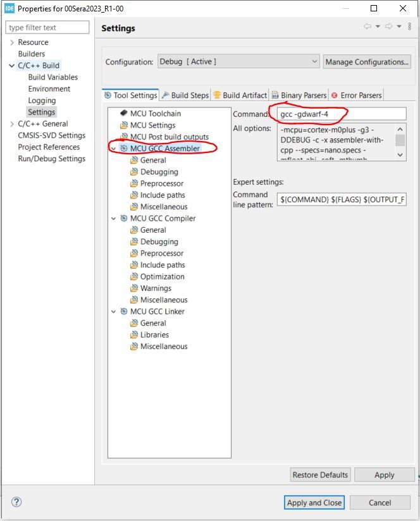The image size is (420, 521).
Task: Select Miscellaneous under MCU GCC Assembler
Action: click(164, 207)
